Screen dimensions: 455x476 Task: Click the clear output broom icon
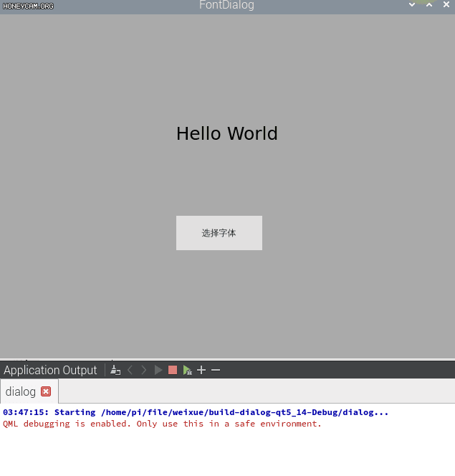coord(115,370)
